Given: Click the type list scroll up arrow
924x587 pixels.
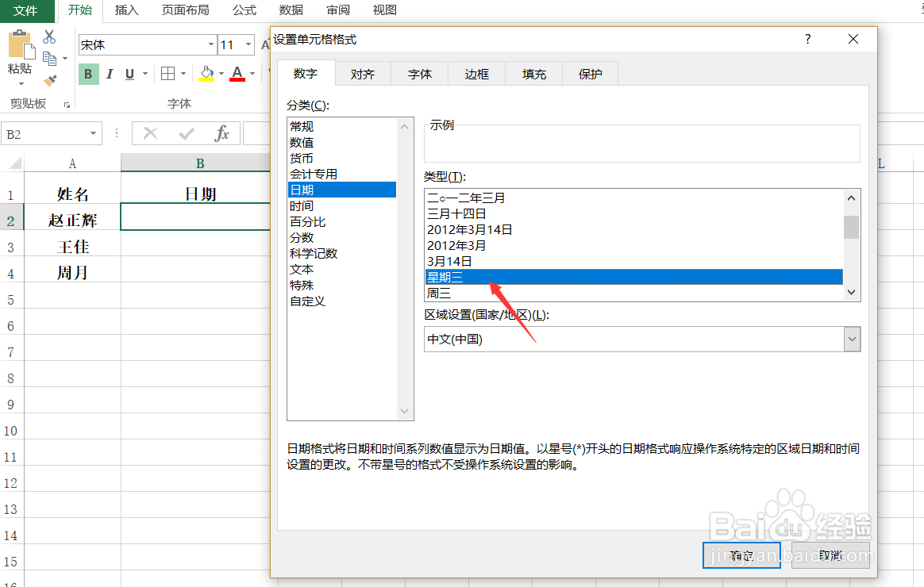Looking at the screenshot, I should (x=851, y=198).
